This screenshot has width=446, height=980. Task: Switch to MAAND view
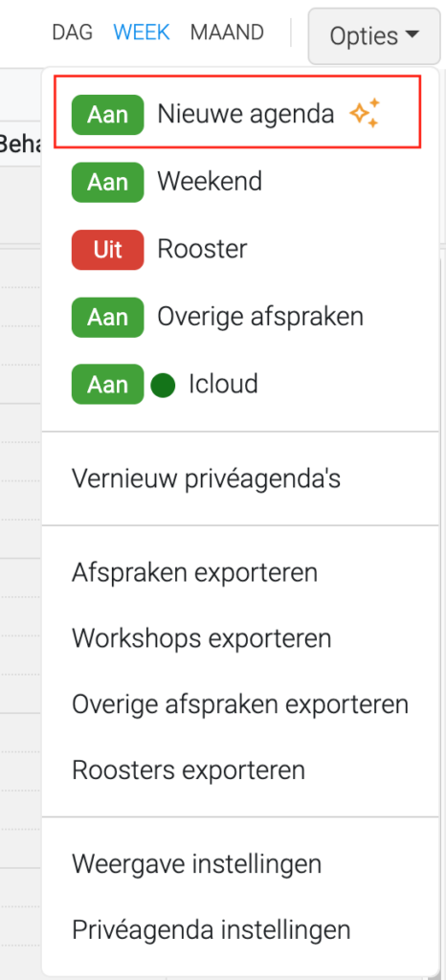click(227, 33)
